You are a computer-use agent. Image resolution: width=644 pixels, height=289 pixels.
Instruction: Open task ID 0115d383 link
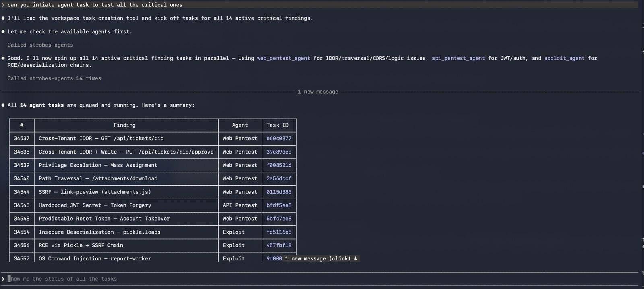[x=279, y=192]
